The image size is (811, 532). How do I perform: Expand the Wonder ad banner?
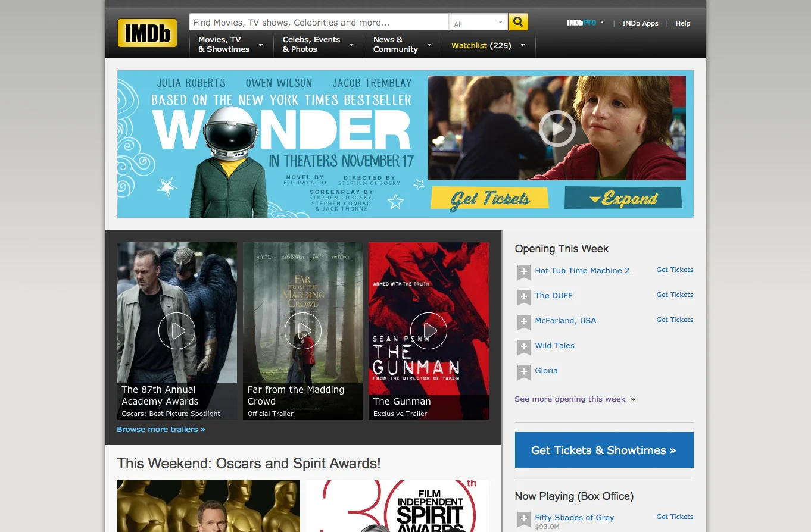623,198
